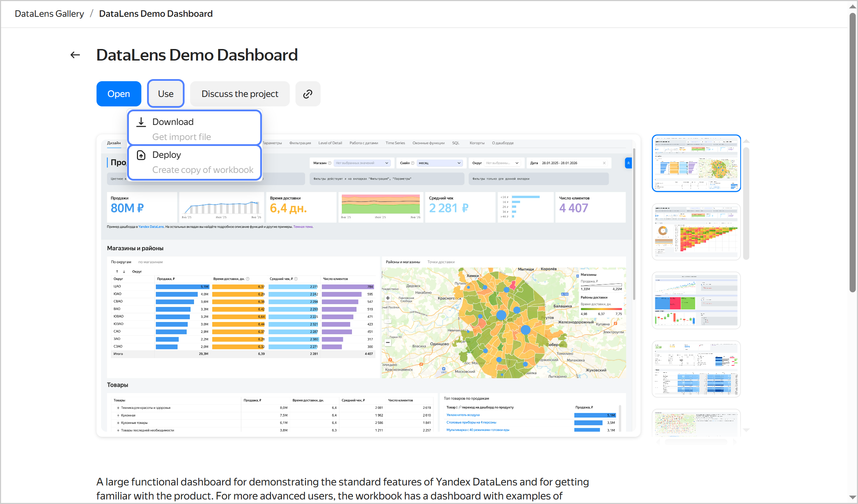Image resolution: width=858 pixels, height=504 pixels.
Task: Click the download arrow icon in the menu
Action: (141, 122)
